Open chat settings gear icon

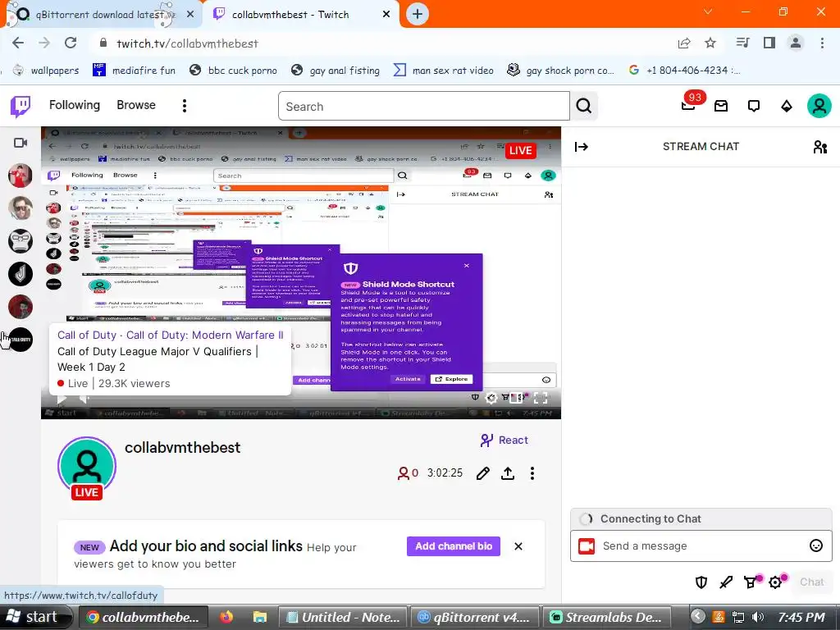pos(776,582)
